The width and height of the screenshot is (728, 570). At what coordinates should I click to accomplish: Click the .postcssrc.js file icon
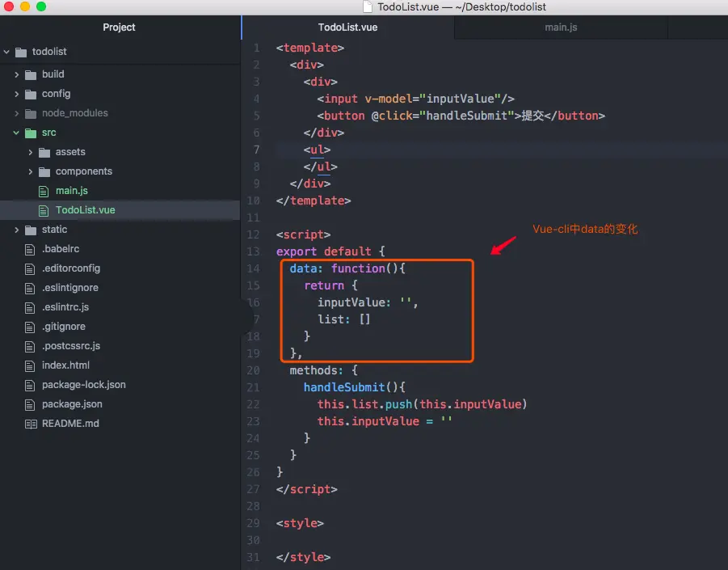point(30,347)
